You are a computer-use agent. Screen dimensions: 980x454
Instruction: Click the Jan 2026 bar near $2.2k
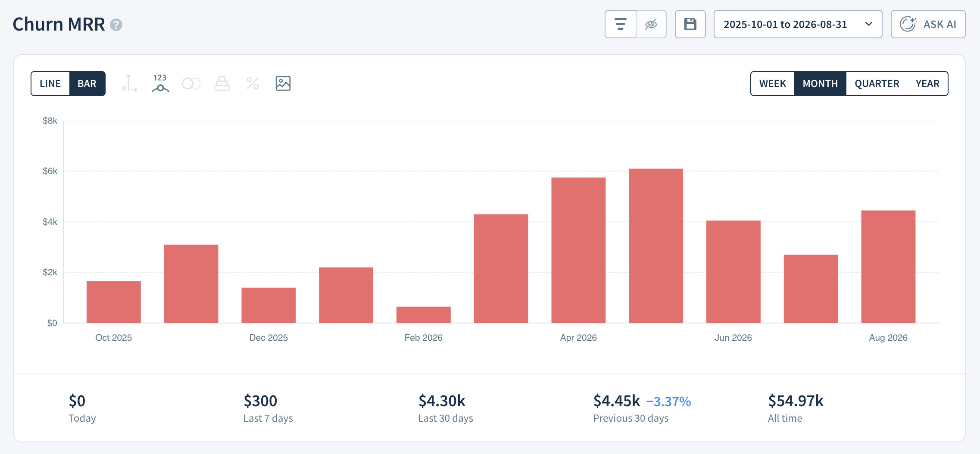(346, 295)
